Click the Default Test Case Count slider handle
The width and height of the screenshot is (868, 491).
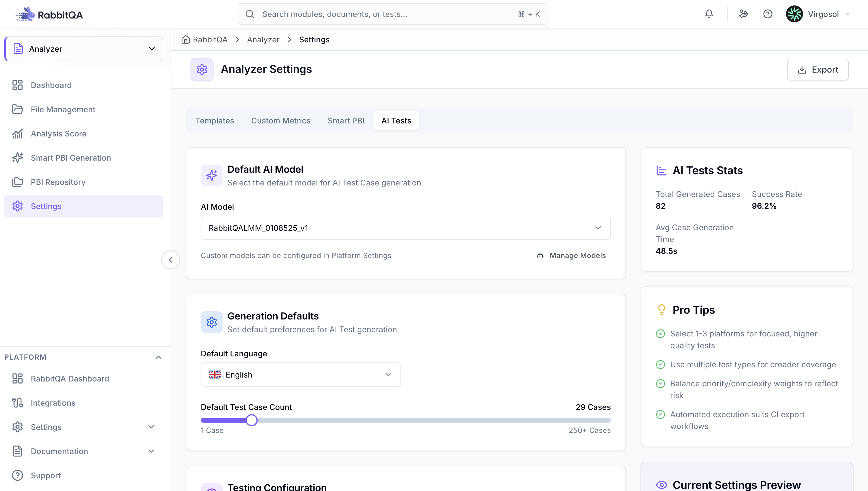pyautogui.click(x=251, y=420)
